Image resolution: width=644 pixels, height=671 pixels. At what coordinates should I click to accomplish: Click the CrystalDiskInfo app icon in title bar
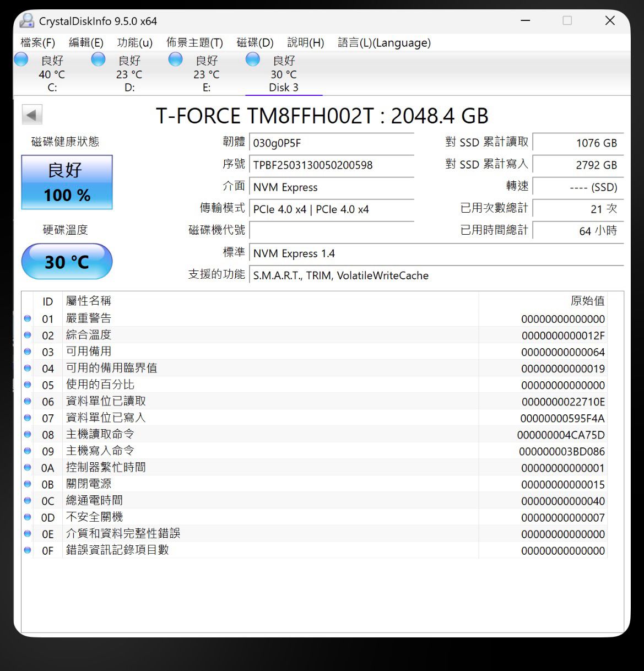(26, 21)
